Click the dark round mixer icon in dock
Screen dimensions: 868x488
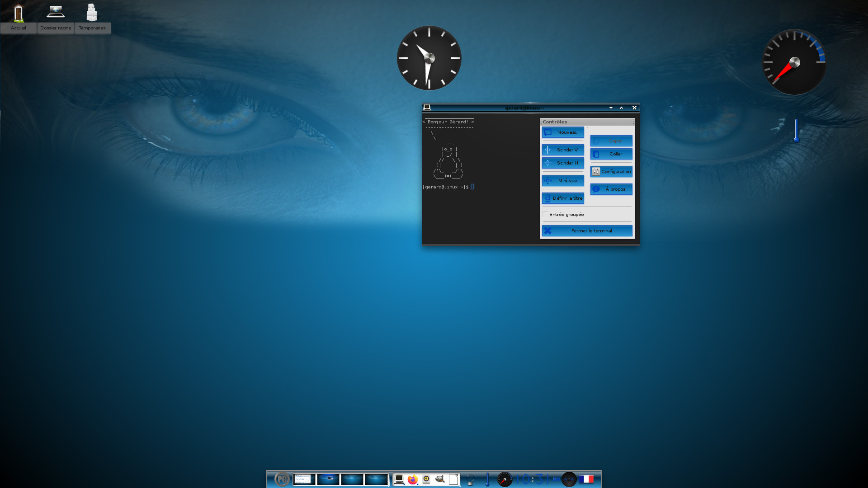pos(569,479)
